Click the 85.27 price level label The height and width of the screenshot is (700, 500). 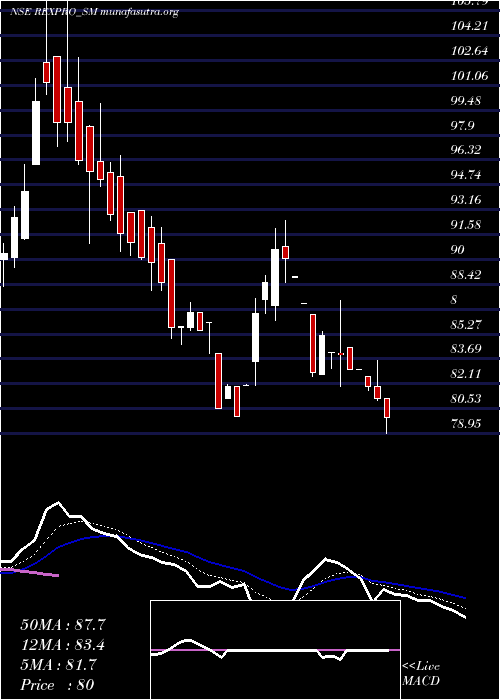pyautogui.click(x=466, y=324)
